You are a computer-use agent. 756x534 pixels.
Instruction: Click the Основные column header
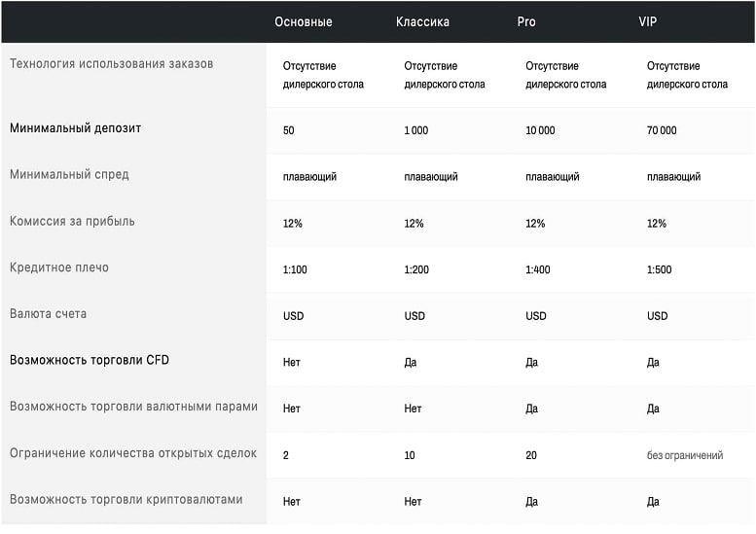click(x=303, y=21)
